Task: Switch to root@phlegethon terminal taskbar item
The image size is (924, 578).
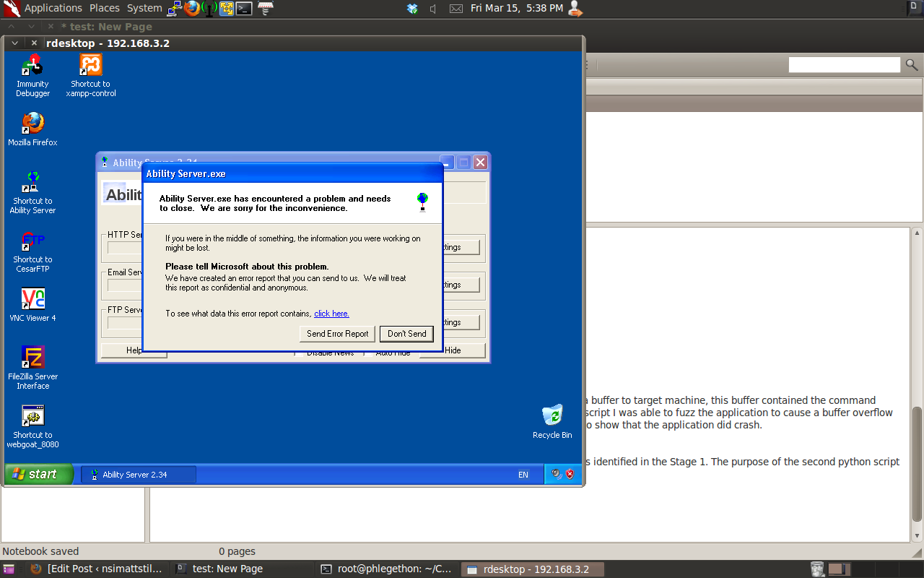Action: pyautogui.click(x=388, y=569)
